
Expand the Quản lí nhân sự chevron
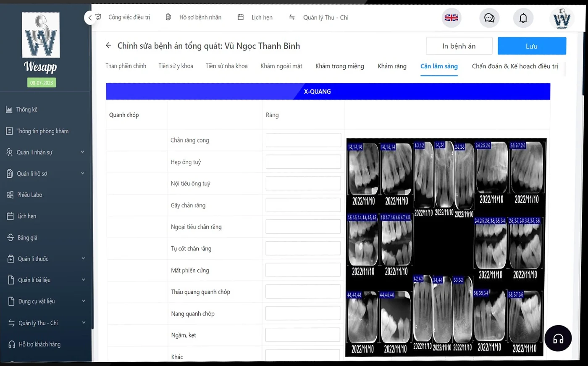(x=82, y=152)
